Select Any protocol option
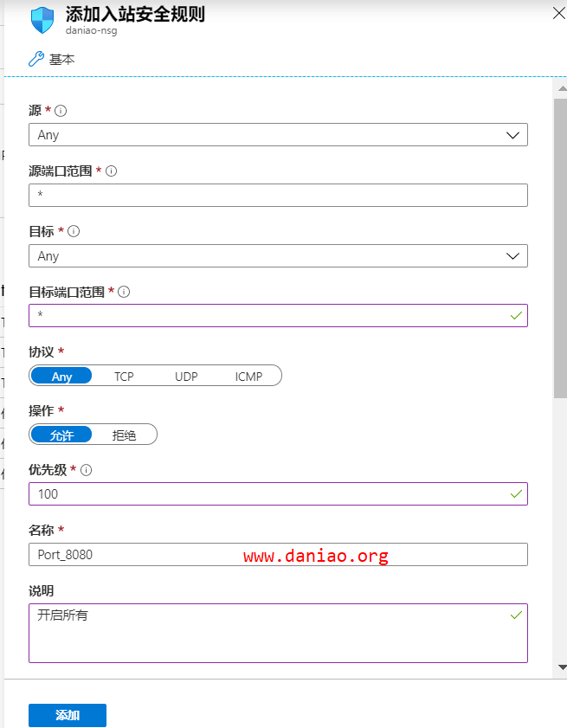The height and width of the screenshot is (728, 567). pos(61,377)
